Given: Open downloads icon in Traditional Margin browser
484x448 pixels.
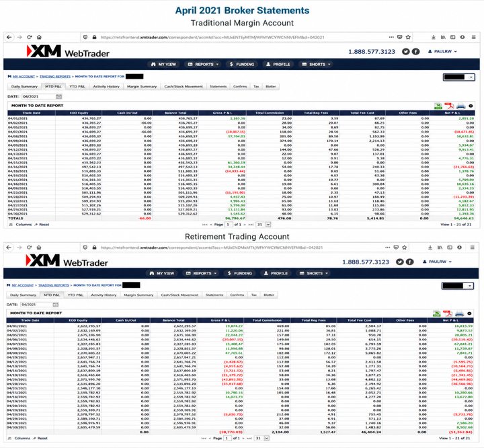Looking at the screenshot, I should tap(434, 37).
